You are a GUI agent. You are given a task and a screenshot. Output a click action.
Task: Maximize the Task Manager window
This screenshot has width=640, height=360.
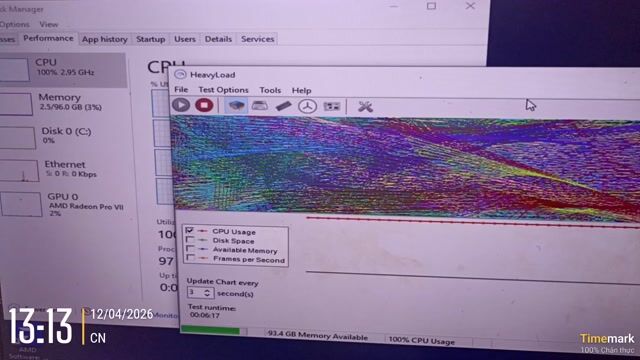431,6
